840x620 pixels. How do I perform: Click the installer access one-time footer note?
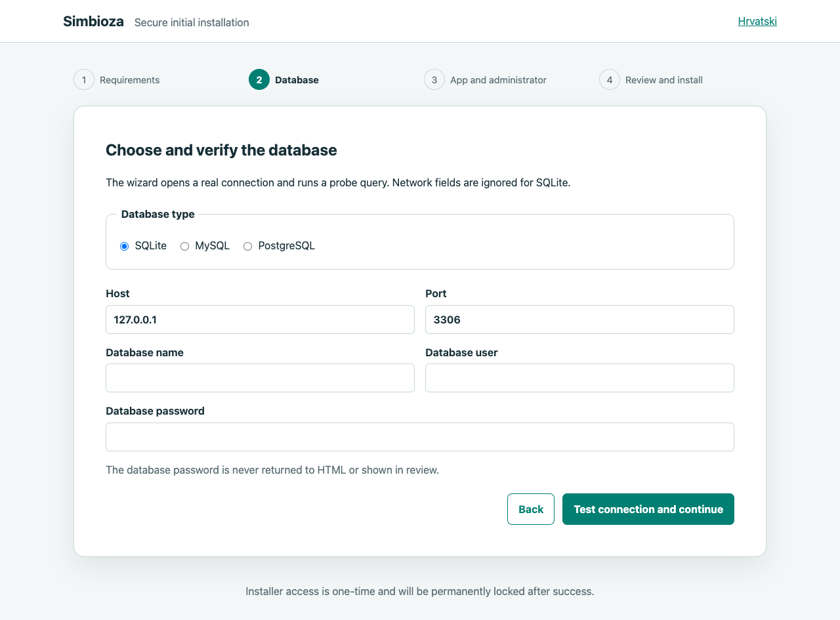tap(420, 591)
